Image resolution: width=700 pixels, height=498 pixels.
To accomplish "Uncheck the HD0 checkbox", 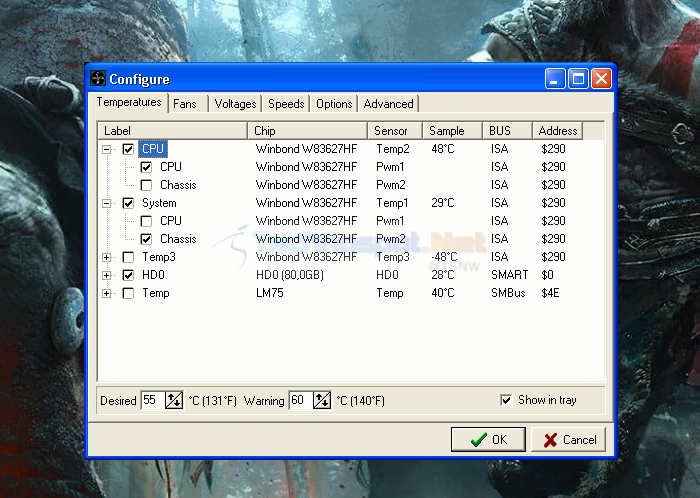I will pos(128,275).
